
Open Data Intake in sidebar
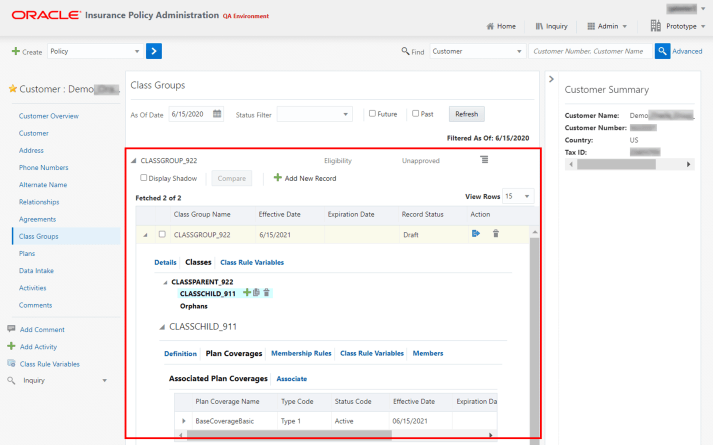[36, 270]
